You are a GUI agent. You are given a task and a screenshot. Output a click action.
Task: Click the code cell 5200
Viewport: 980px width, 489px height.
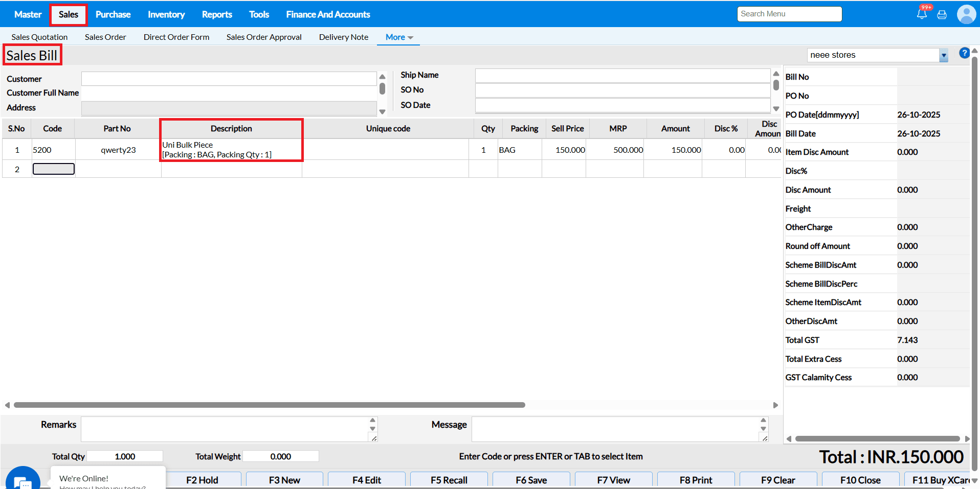coord(53,150)
